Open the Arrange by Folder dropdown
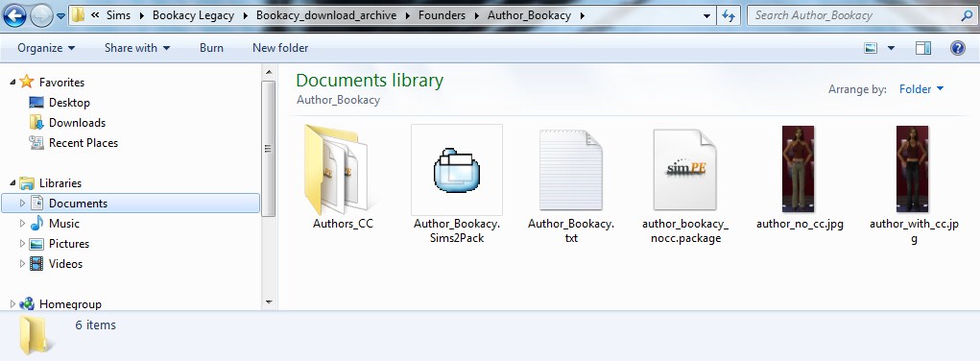This screenshot has width=980, height=361. coord(921,89)
